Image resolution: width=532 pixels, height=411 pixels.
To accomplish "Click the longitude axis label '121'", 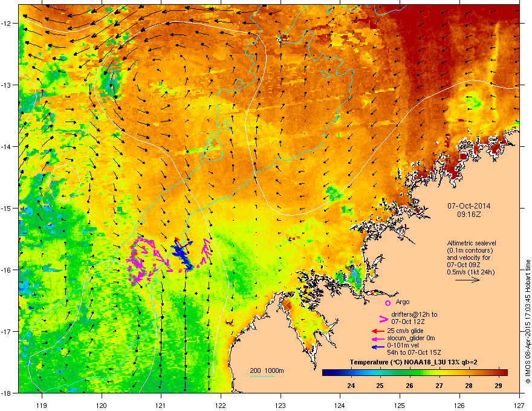I will point(161,405).
